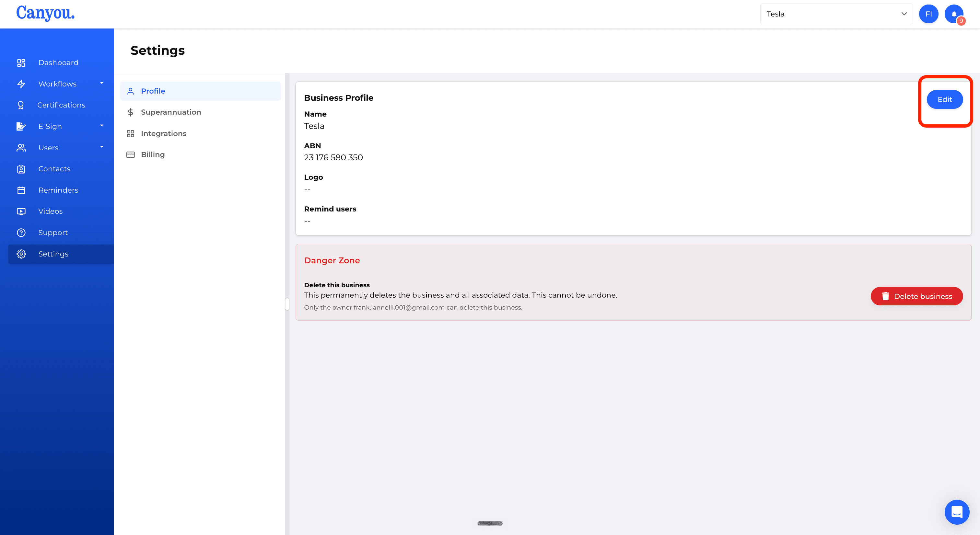Switch to Billing settings tab
Viewport: 980px width, 535px height.
pos(201,155)
